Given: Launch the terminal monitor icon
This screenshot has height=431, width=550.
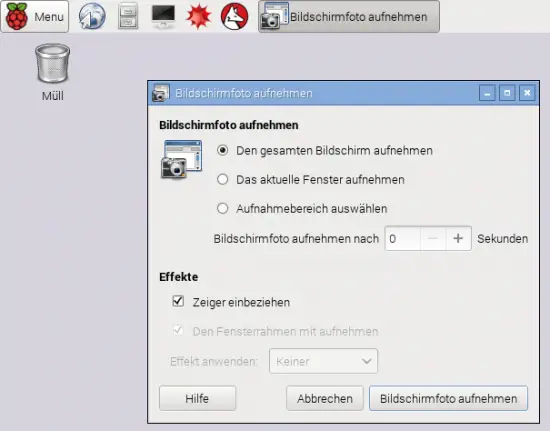Looking at the screenshot, I should 163,16.
